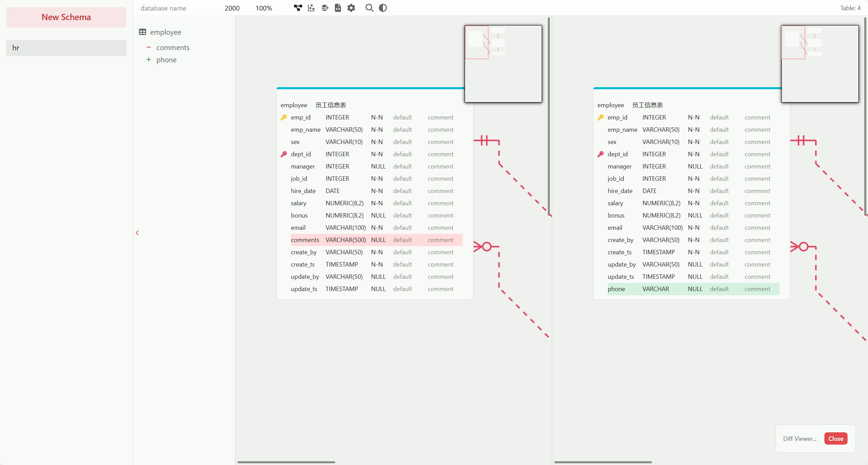Click the database export SQL icon
The image size is (868, 465).
[x=325, y=8]
